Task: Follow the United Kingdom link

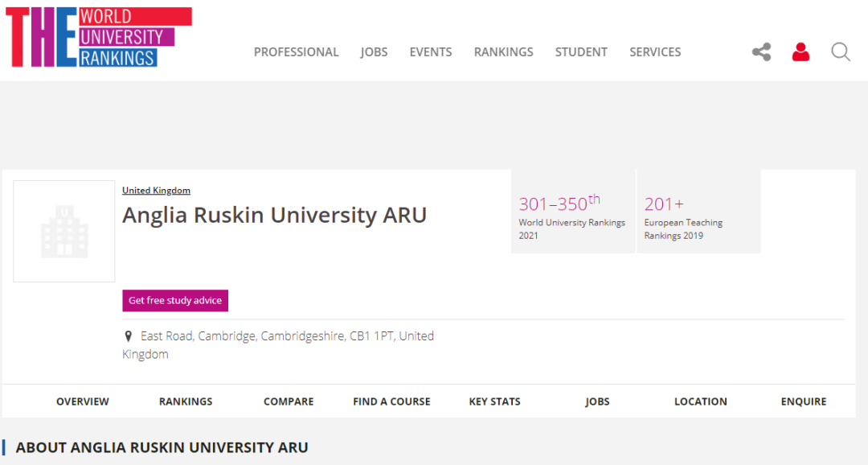Action: 156,190
